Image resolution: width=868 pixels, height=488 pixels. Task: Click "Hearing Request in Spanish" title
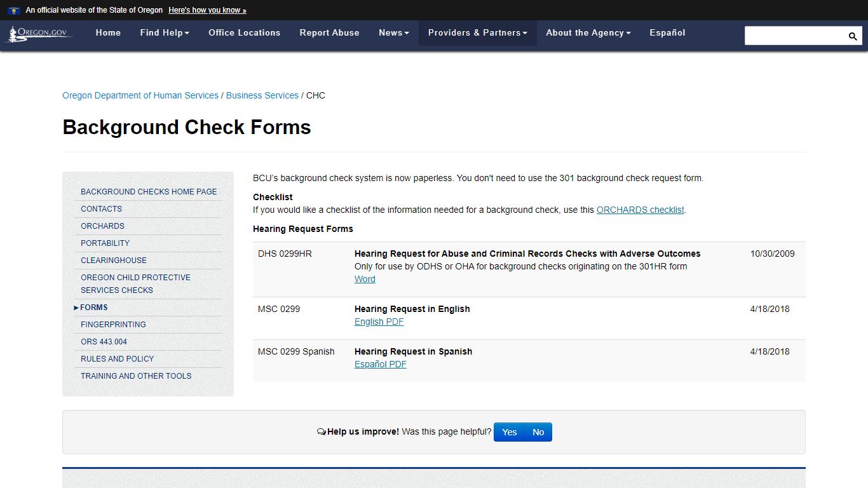pos(414,351)
